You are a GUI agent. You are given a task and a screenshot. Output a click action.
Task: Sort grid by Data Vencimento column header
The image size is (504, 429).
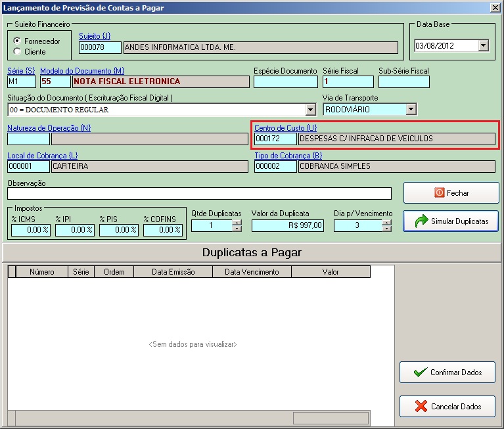pos(252,272)
